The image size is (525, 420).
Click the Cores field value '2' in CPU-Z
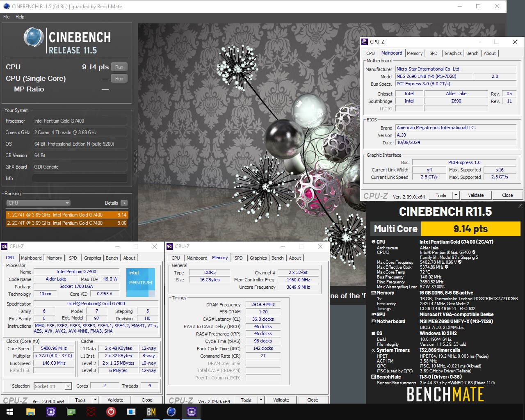click(x=105, y=386)
